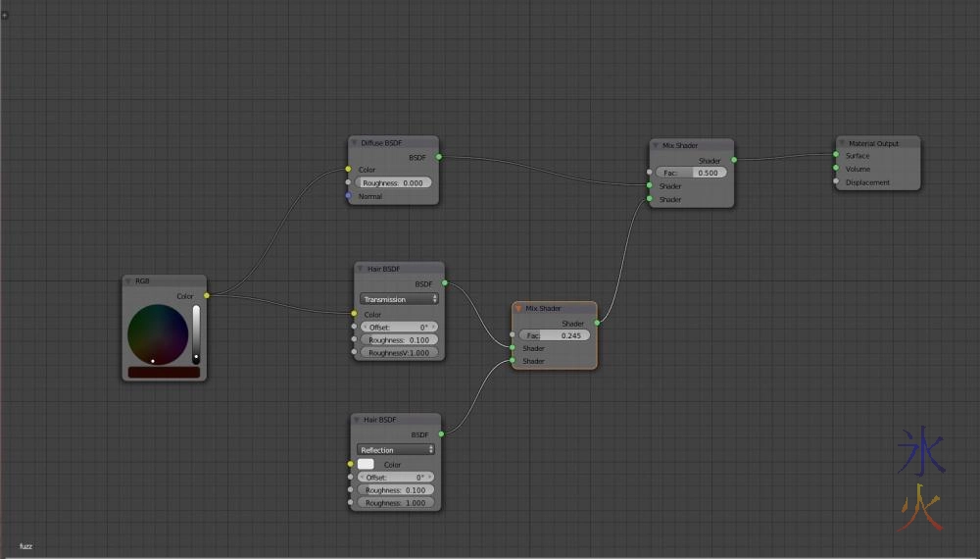Click the Volume socket on Material Output
The image size is (980, 559).
tap(836, 169)
